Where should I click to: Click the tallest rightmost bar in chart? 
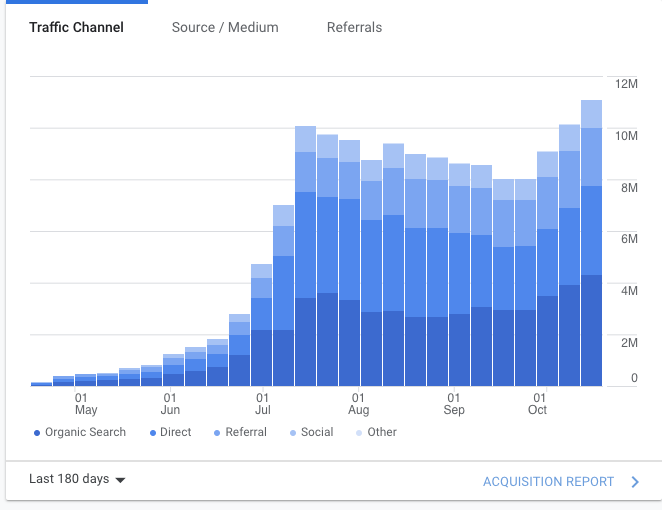click(591, 243)
